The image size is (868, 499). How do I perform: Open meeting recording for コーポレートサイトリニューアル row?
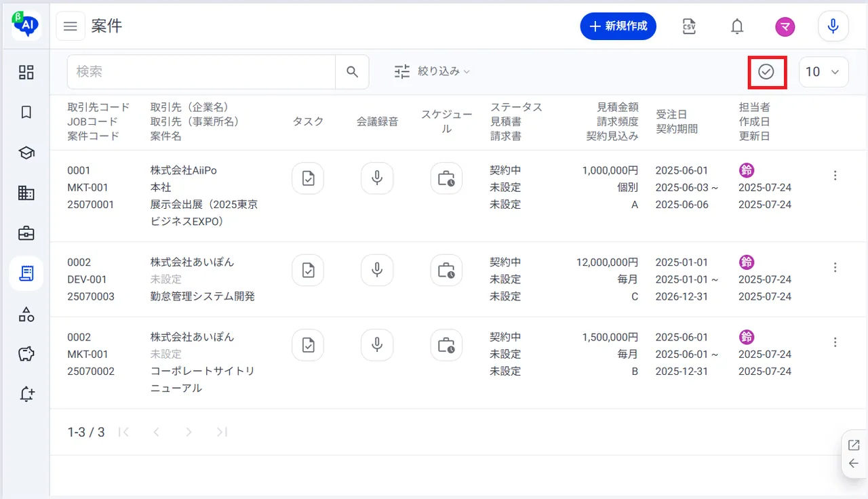[x=377, y=345]
